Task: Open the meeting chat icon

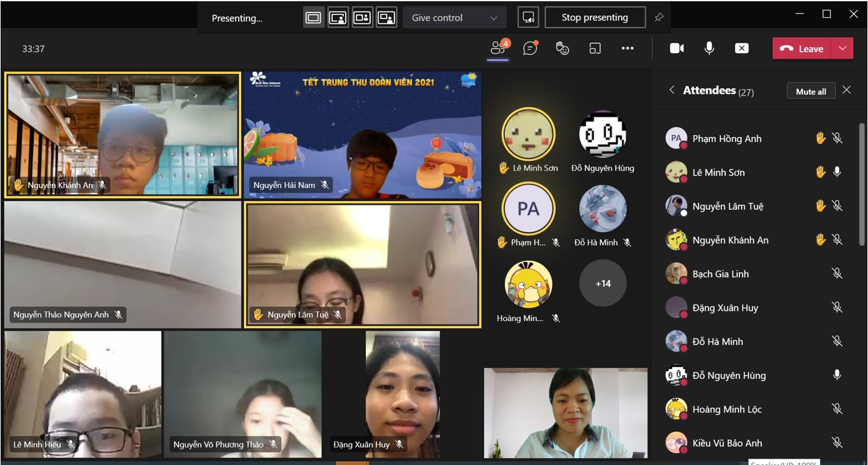Action: (530, 49)
